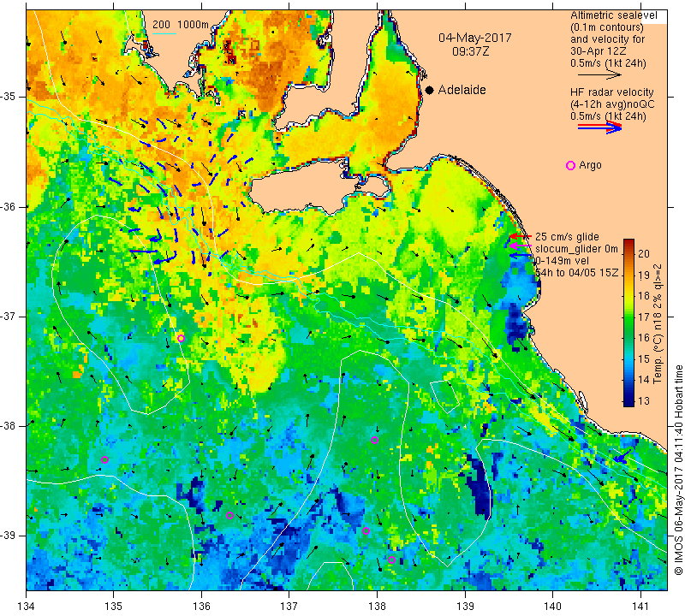Click the 'Adelaide' city label
The image size is (685, 616).
(x=462, y=90)
